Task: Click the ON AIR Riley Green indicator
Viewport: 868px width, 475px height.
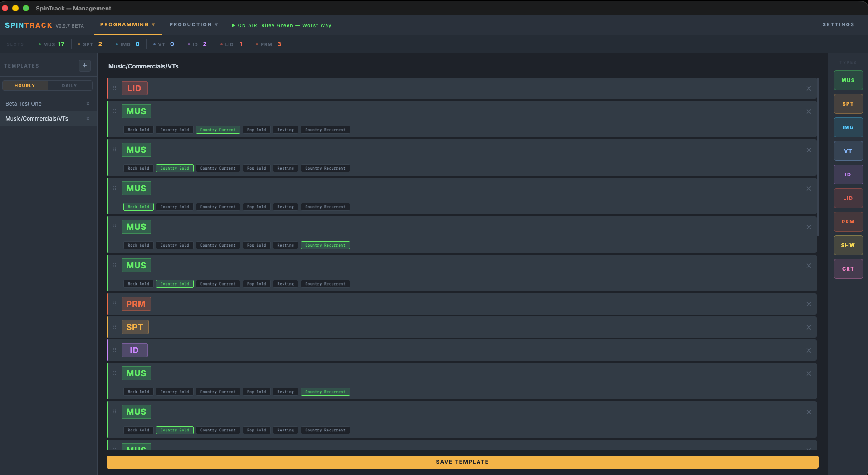Action: coord(282,26)
